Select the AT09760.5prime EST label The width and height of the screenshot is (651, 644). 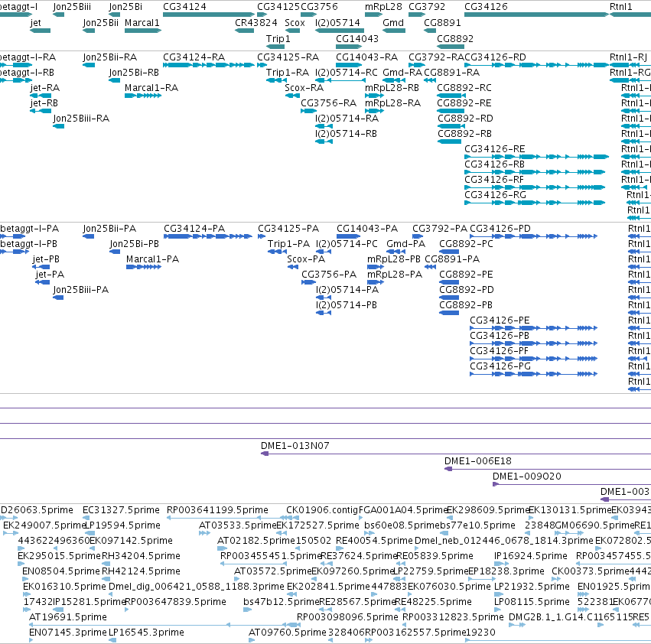[x=288, y=633]
